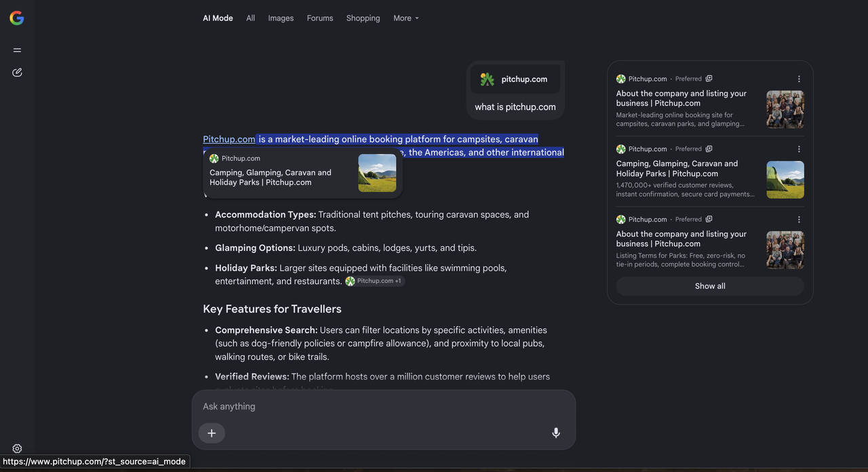Click 'Verified Reviews:' bullet text

tap(252, 377)
